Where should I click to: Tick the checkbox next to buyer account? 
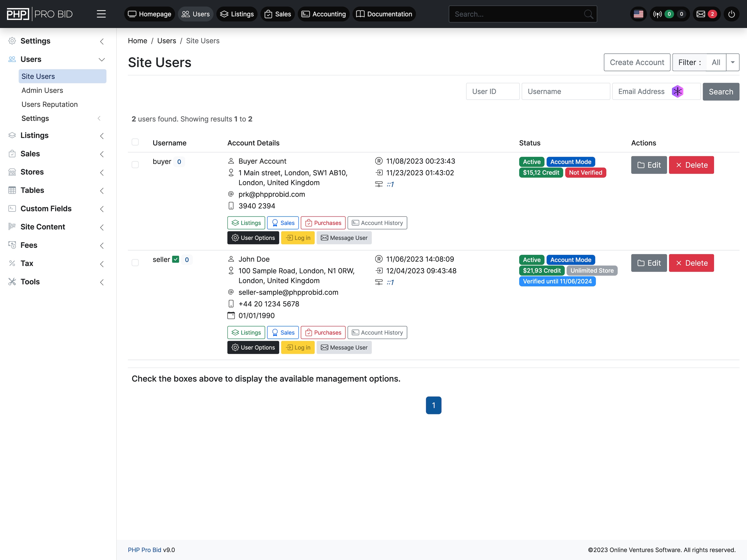(x=135, y=164)
